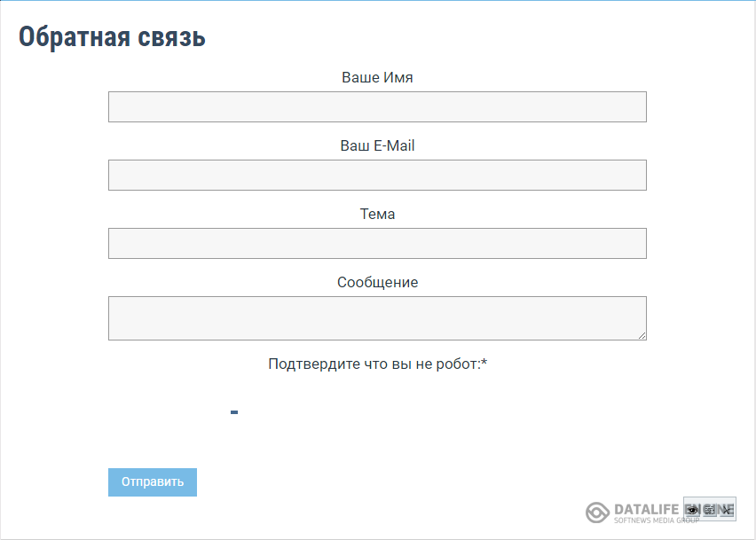The width and height of the screenshot is (756, 540).
Task: Click the Ваше Имя label
Action: (x=377, y=77)
